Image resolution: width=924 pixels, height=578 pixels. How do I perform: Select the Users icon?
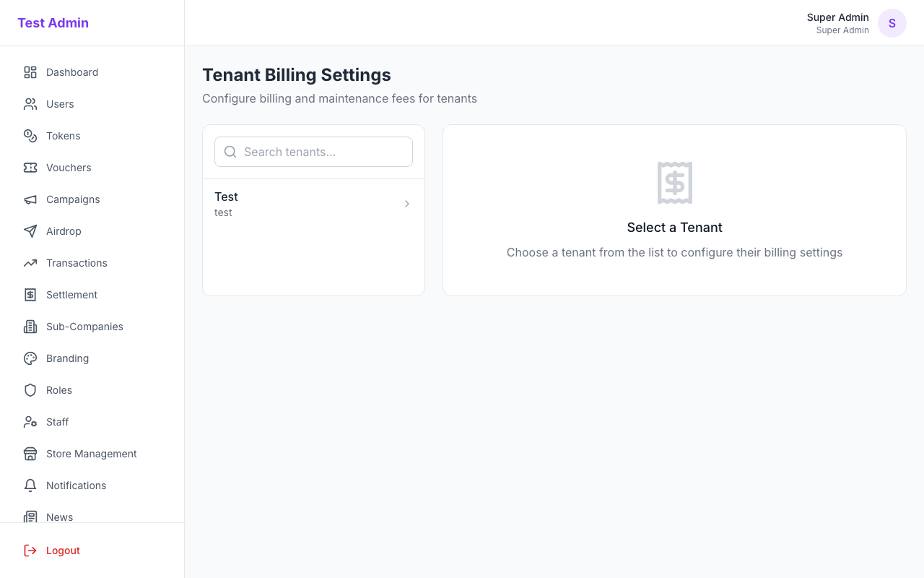tap(30, 104)
